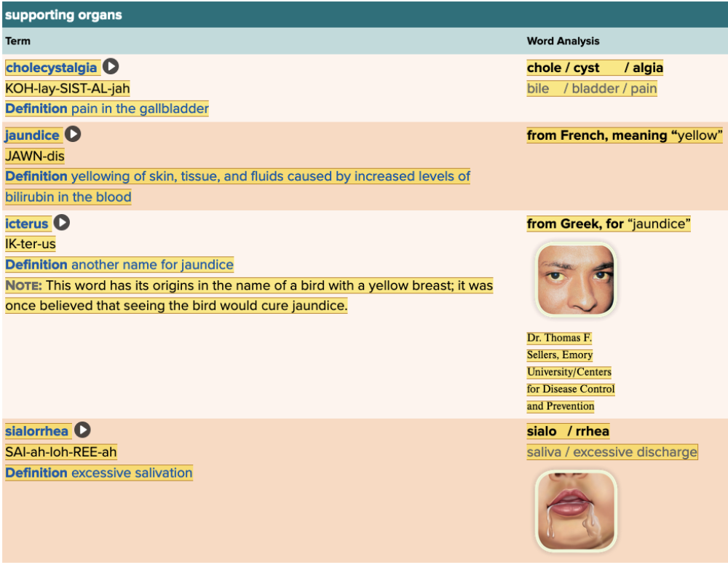
Task: Click the icterus audio play icon
Action: click(62, 223)
